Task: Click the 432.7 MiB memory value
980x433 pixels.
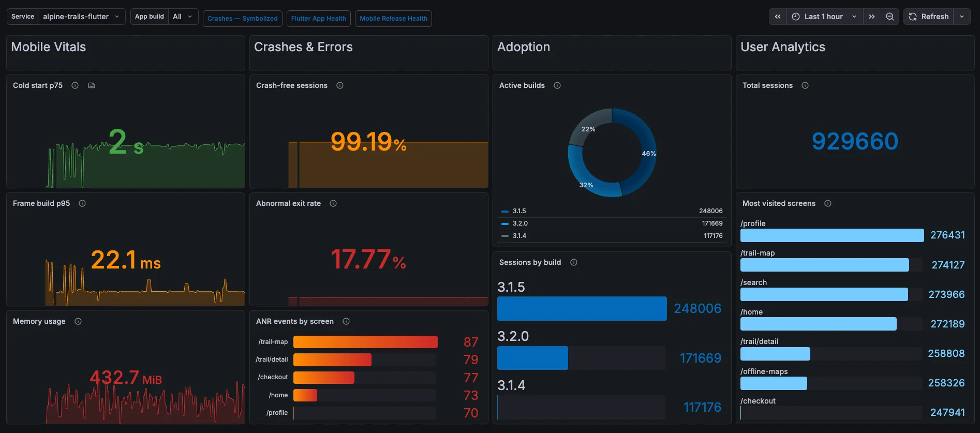Action: (x=126, y=378)
